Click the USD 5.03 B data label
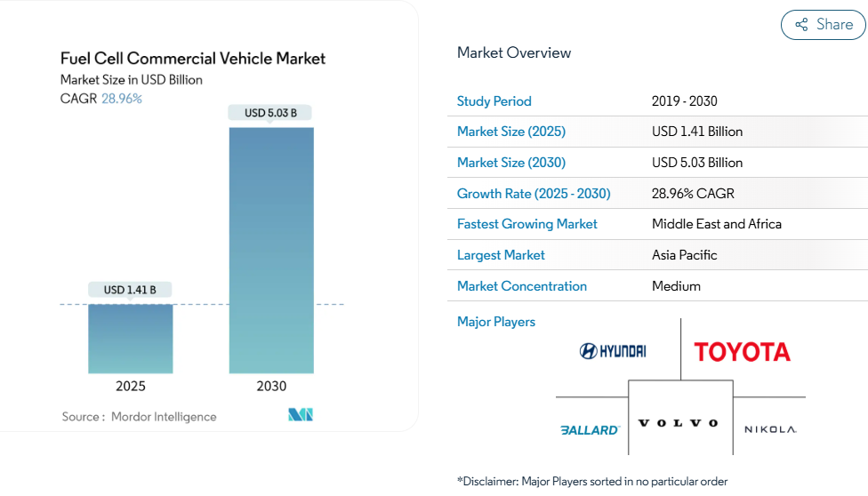Viewport: 868px width, 496px height. tap(271, 113)
